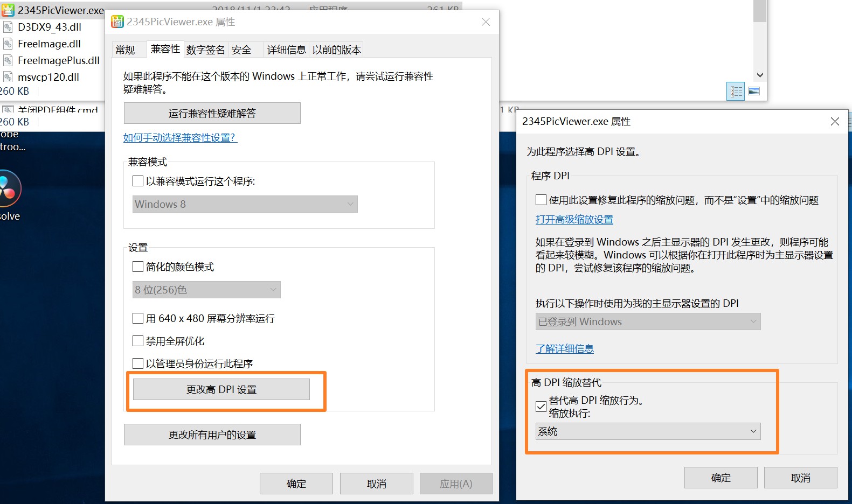
Task: Open 打开高级缩放设置 link
Action: pos(574,220)
